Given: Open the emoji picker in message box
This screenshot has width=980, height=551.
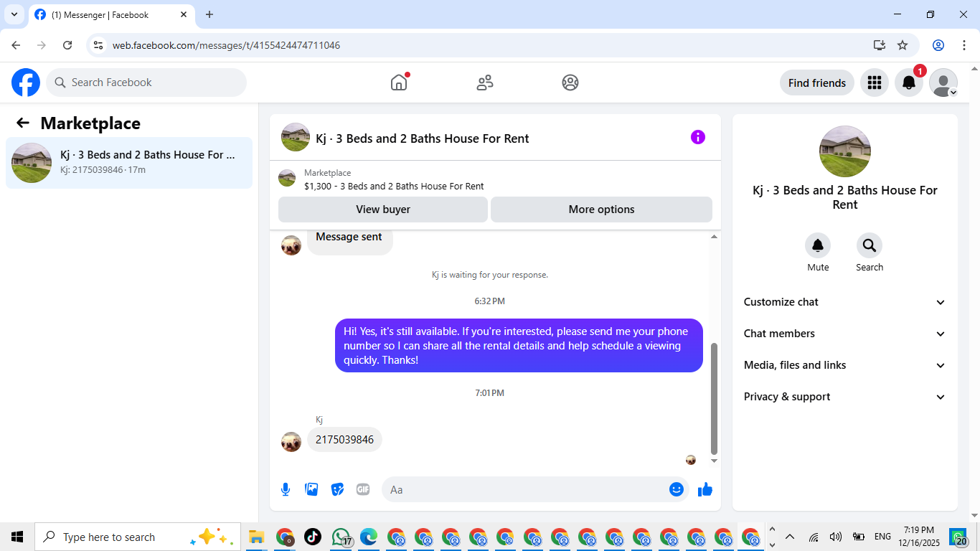Looking at the screenshot, I should coord(677,489).
